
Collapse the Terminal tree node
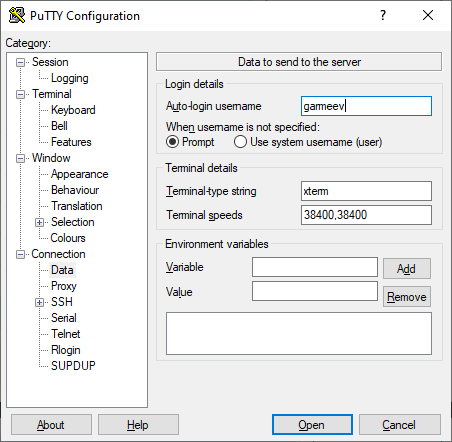point(21,94)
